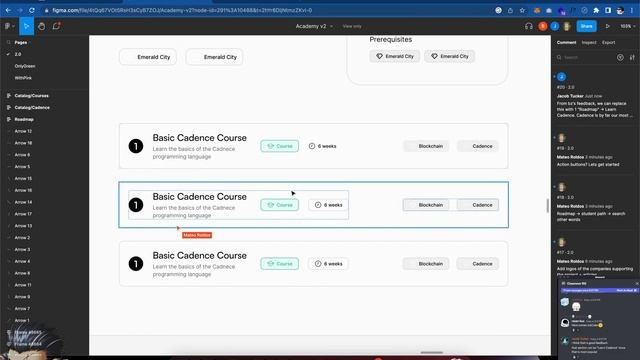Click the browser address bar URL
The height and width of the screenshot is (360, 640).
click(x=182, y=10)
